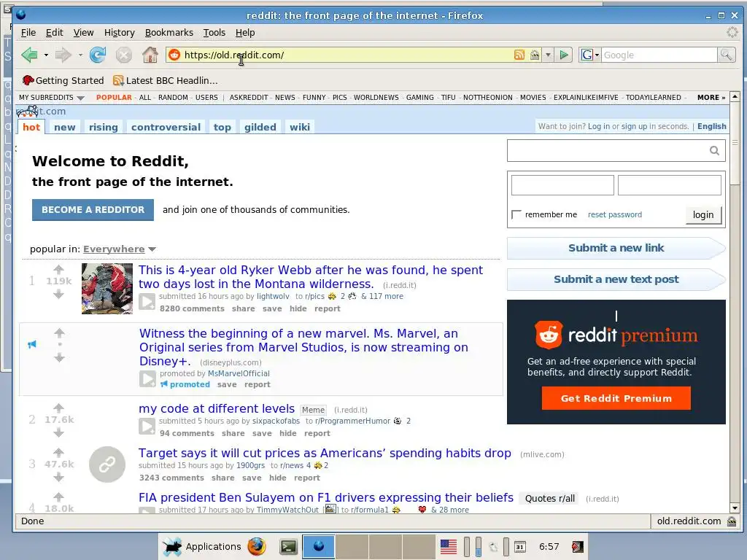Open the terminal from the taskbar
This screenshot has width=747, height=560.
[288, 546]
